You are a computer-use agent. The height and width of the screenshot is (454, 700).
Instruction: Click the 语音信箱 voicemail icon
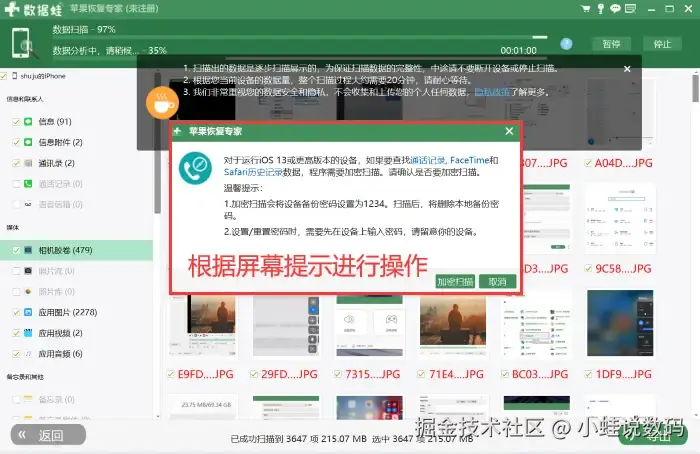(x=28, y=204)
